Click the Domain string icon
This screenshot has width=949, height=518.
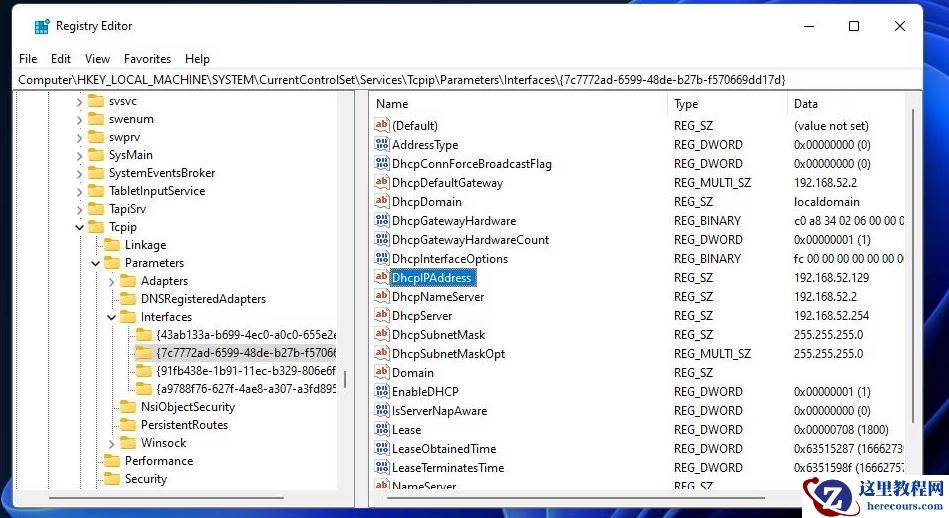382,372
